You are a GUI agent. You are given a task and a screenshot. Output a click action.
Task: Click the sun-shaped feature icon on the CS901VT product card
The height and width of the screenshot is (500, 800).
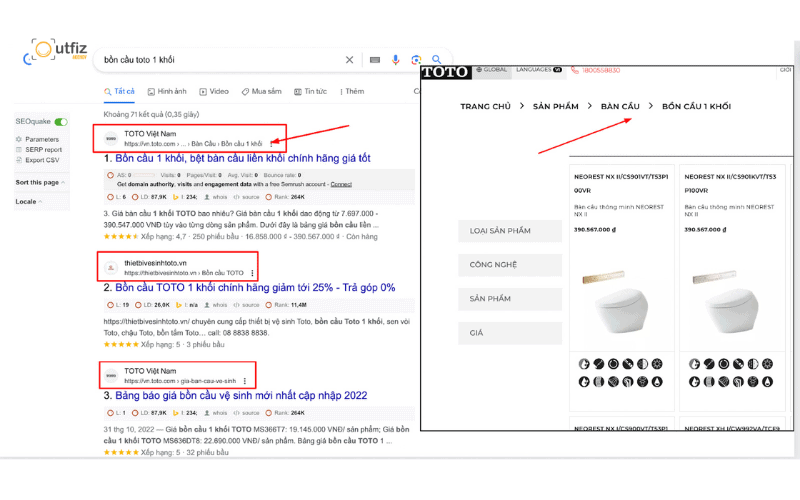point(657,364)
